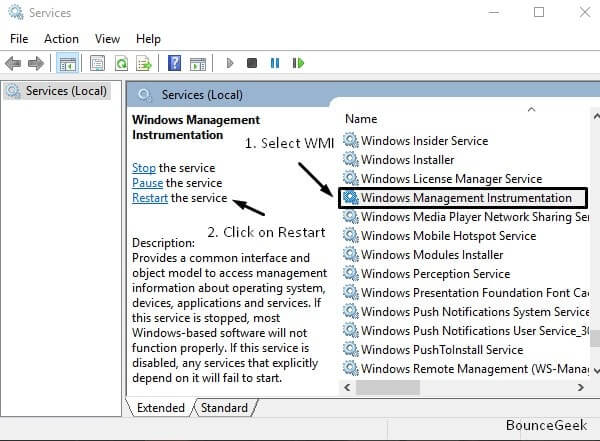Click gear icon beside Windows Remote Management
Viewport: 600px width, 441px height.
click(x=351, y=368)
